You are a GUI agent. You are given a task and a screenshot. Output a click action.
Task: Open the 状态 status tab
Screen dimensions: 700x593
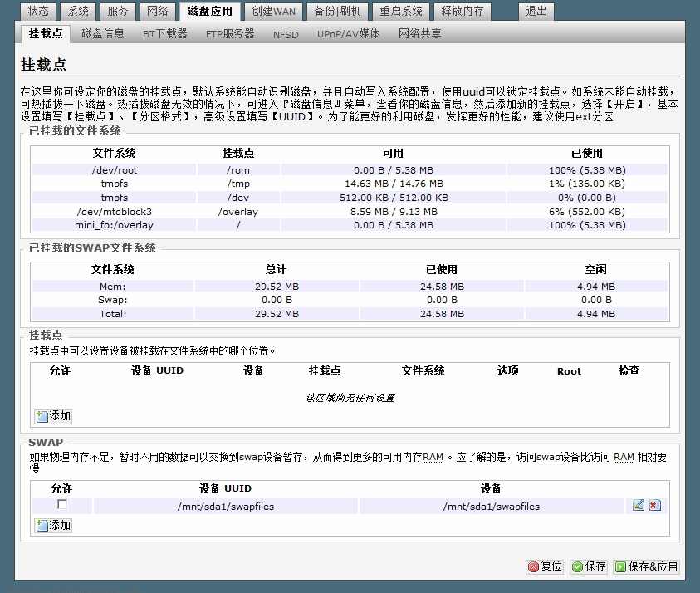pos(38,11)
